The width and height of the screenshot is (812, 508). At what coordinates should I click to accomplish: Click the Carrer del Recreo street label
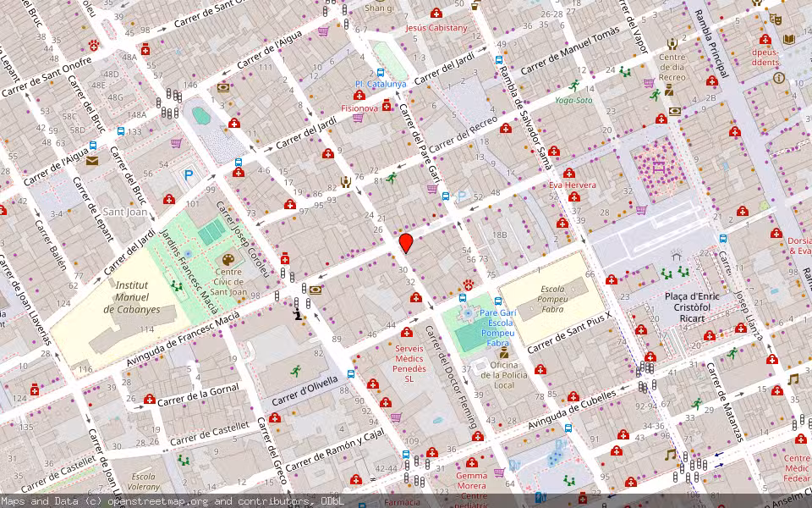463,135
